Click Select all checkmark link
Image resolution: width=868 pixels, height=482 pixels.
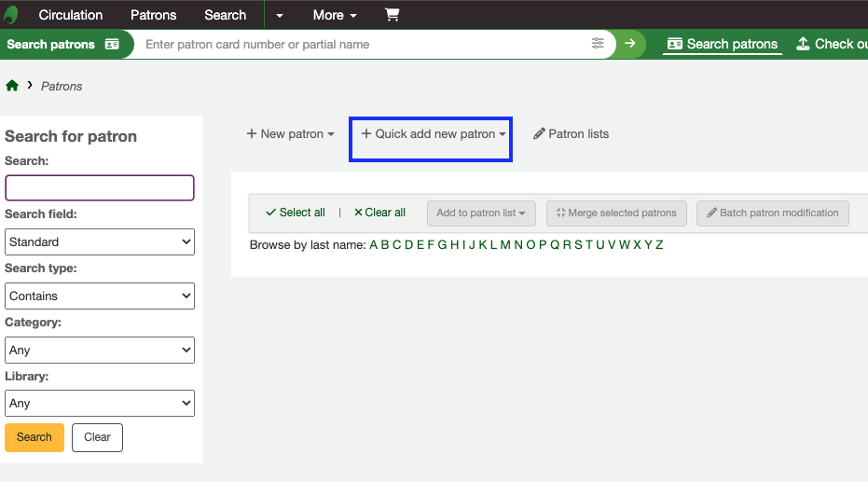click(x=296, y=213)
